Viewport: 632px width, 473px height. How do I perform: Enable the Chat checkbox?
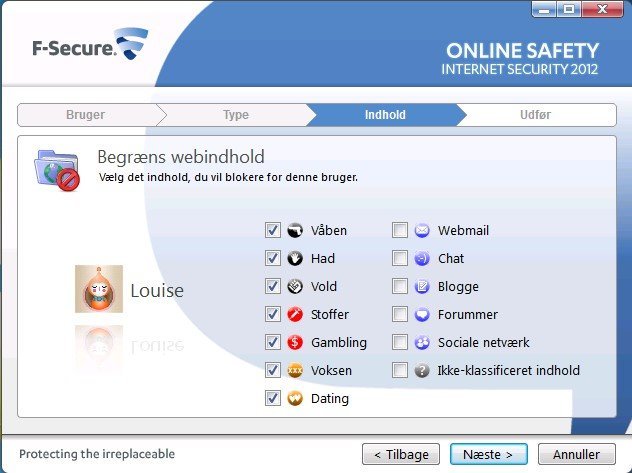click(x=400, y=258)
